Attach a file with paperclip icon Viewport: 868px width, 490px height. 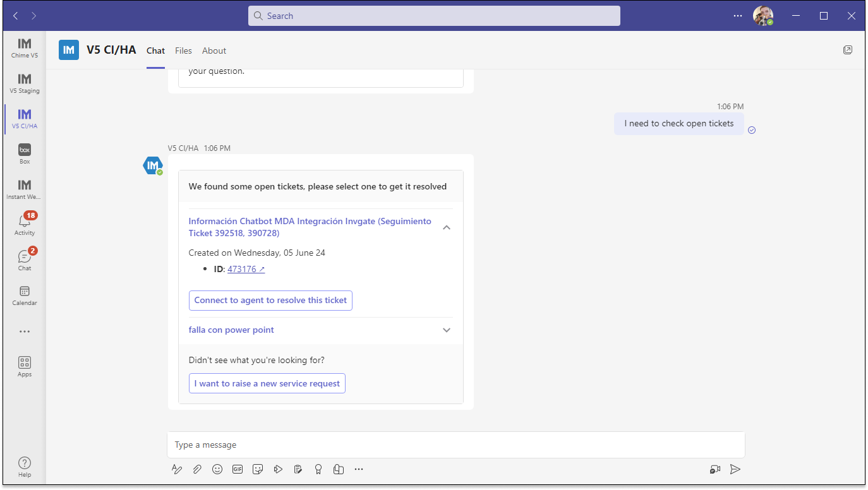pyautogui.click(x=197, y=469)
